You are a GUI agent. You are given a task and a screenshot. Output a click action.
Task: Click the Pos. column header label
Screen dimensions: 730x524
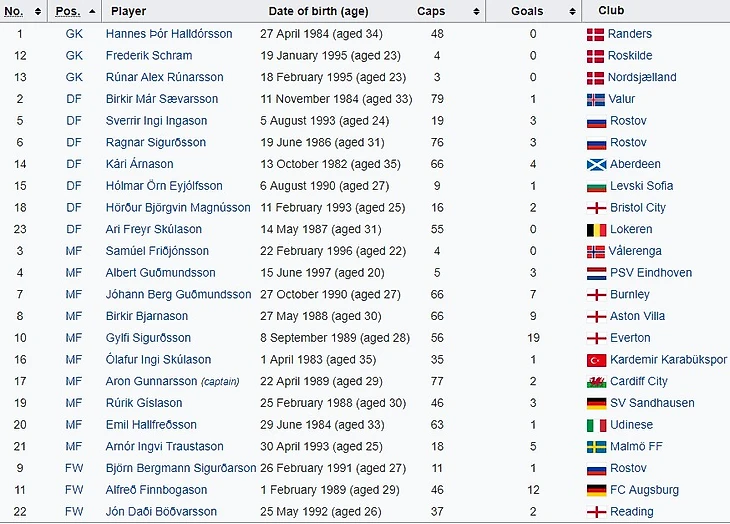[x=68, y=12]
